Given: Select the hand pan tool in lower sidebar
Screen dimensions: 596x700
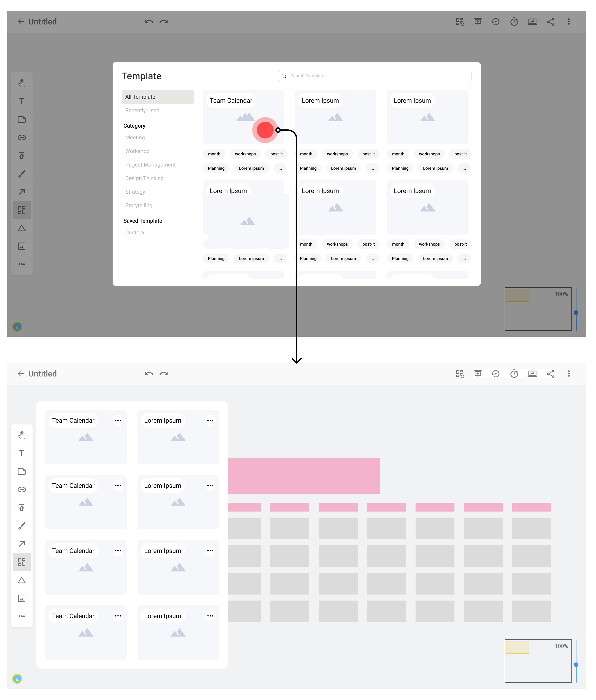Looking at the screenshot, I should point(22,435).
